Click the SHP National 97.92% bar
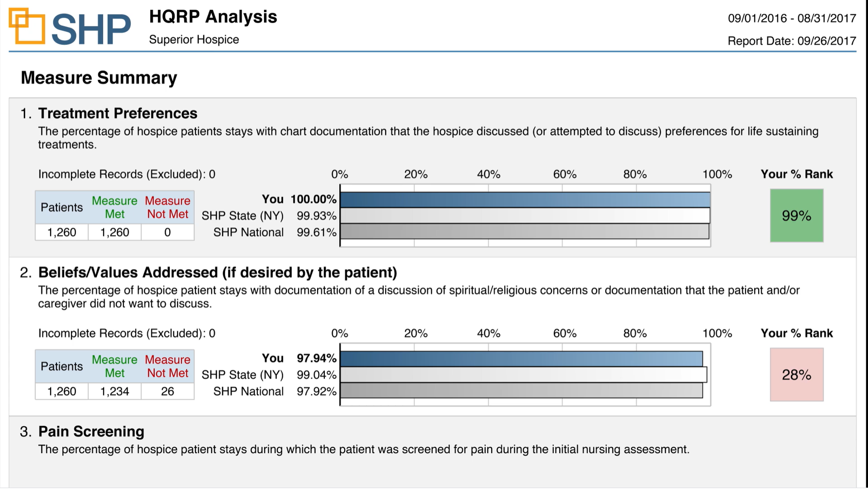 point(521,391)
